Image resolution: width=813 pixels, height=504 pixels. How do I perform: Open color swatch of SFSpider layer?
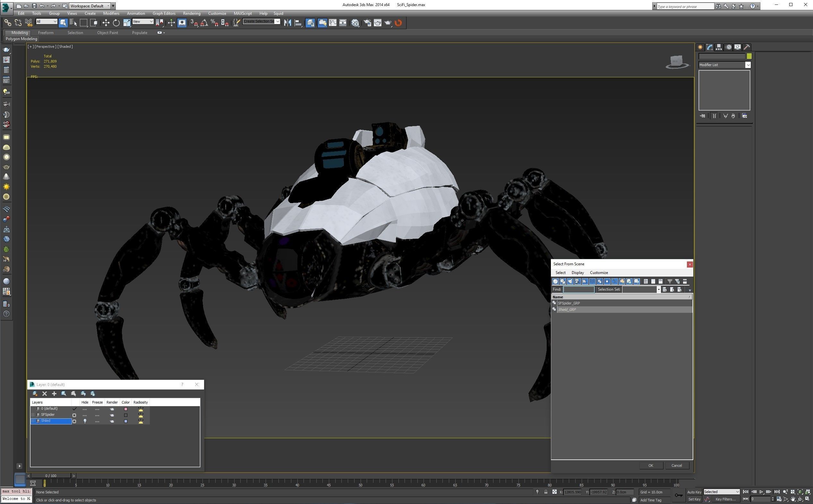(126, 415)
